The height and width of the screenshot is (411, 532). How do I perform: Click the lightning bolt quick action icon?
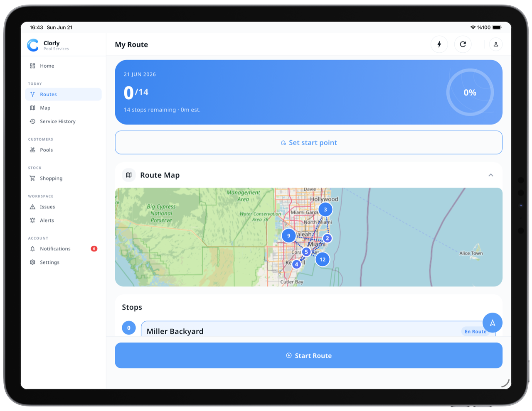(439, 44)
